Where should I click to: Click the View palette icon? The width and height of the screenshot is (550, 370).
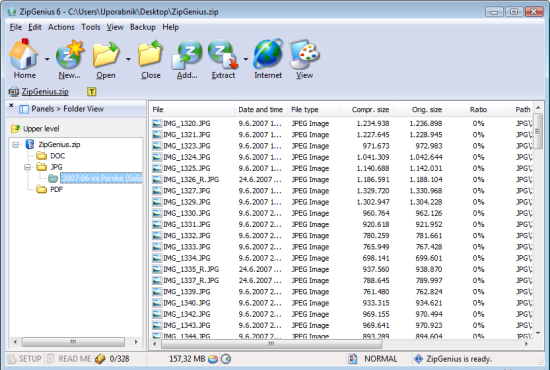pos(304,54)
